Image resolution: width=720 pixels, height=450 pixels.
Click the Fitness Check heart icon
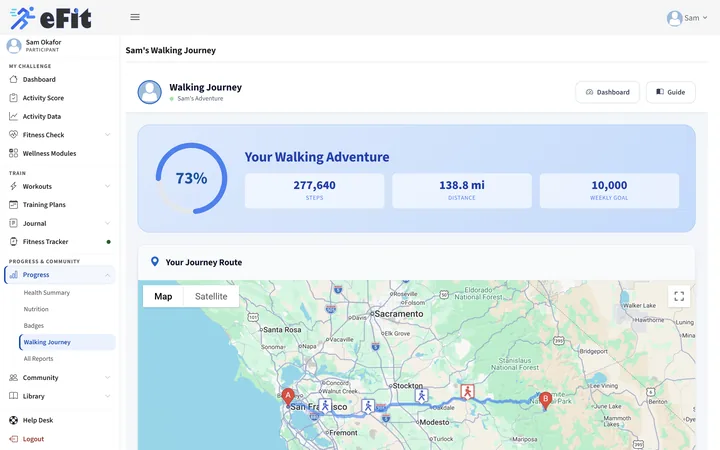pyautogui.click(x=13, y=135)
